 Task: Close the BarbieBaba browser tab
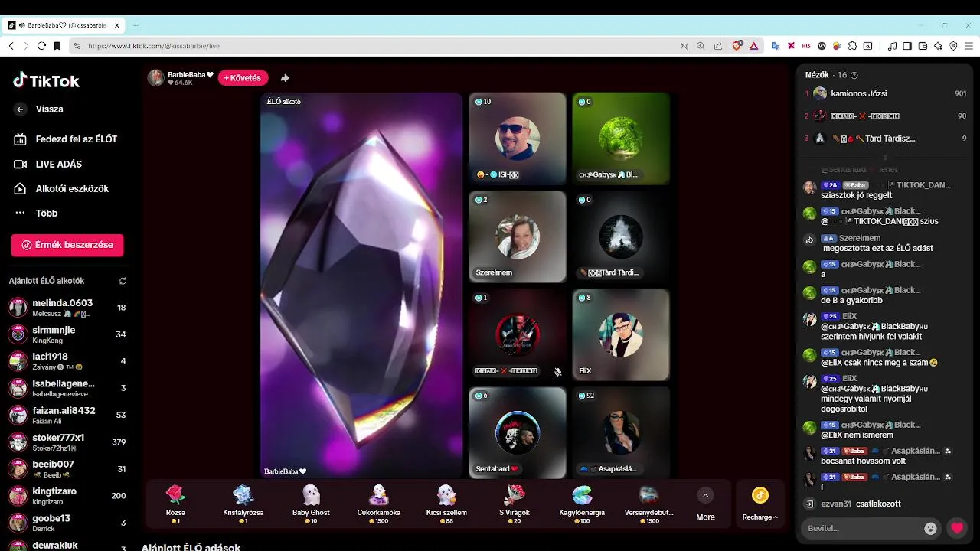pyautogui.click(x=117, y=25)
